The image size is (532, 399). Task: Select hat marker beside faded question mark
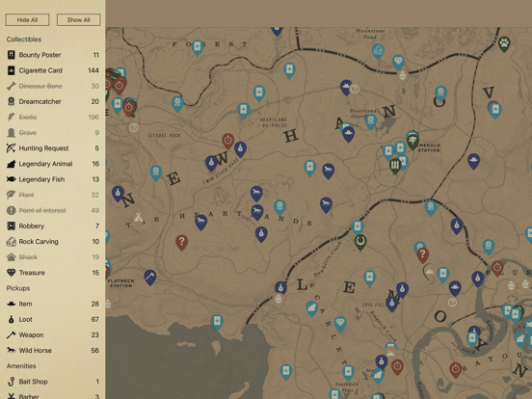tap(346, 87)
